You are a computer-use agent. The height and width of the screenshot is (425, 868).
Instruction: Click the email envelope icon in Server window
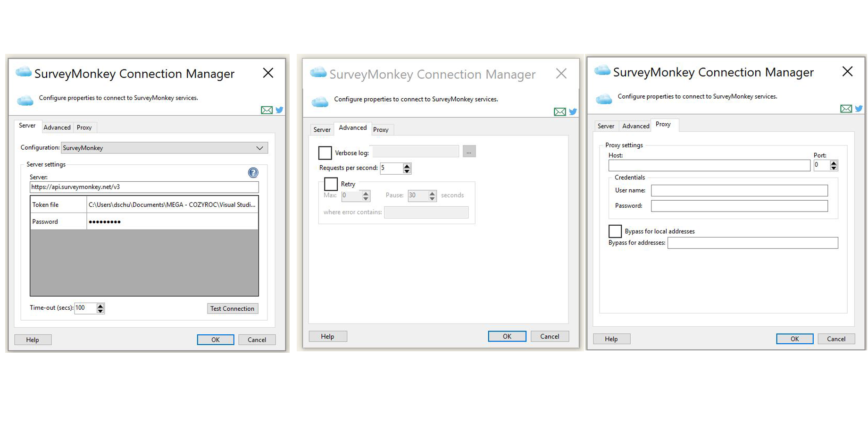click(267, 110)
